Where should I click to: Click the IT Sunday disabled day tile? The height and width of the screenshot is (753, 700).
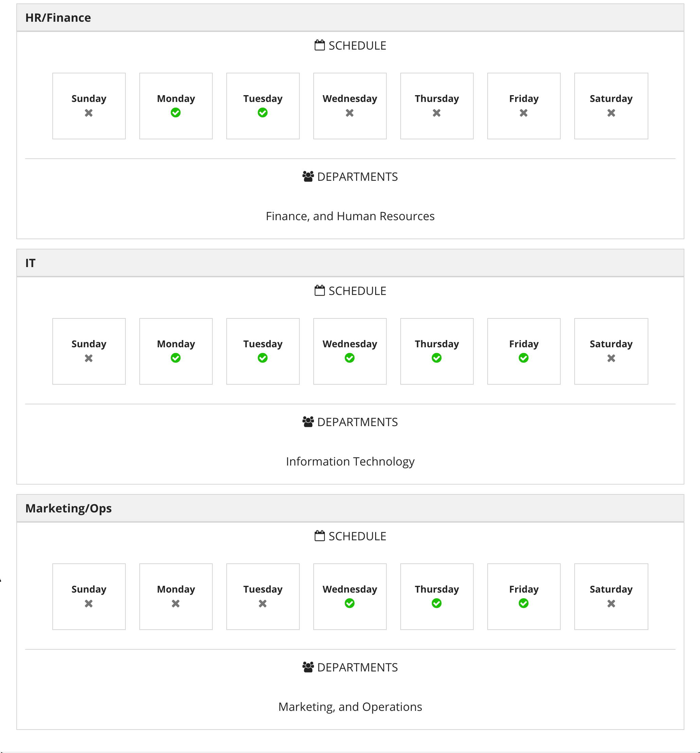click(89, 351)
